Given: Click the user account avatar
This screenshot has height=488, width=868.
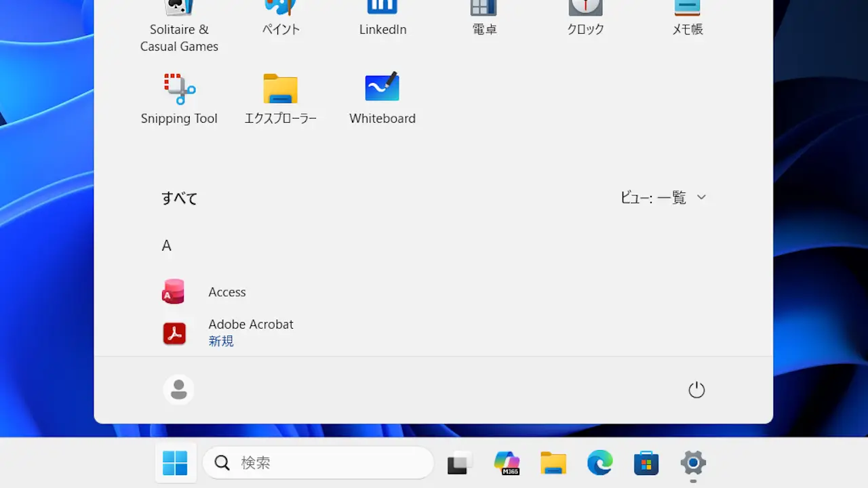Looking at the screenshot, I should [179, 390].
